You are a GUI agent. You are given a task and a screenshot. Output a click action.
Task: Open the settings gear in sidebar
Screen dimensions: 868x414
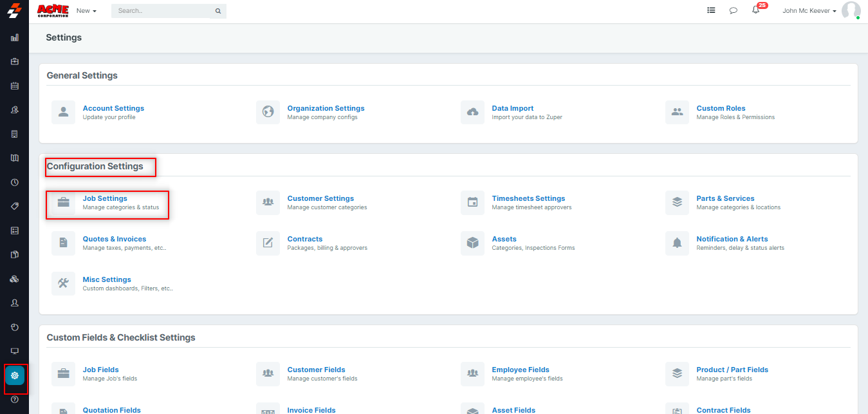click(15, 375)
